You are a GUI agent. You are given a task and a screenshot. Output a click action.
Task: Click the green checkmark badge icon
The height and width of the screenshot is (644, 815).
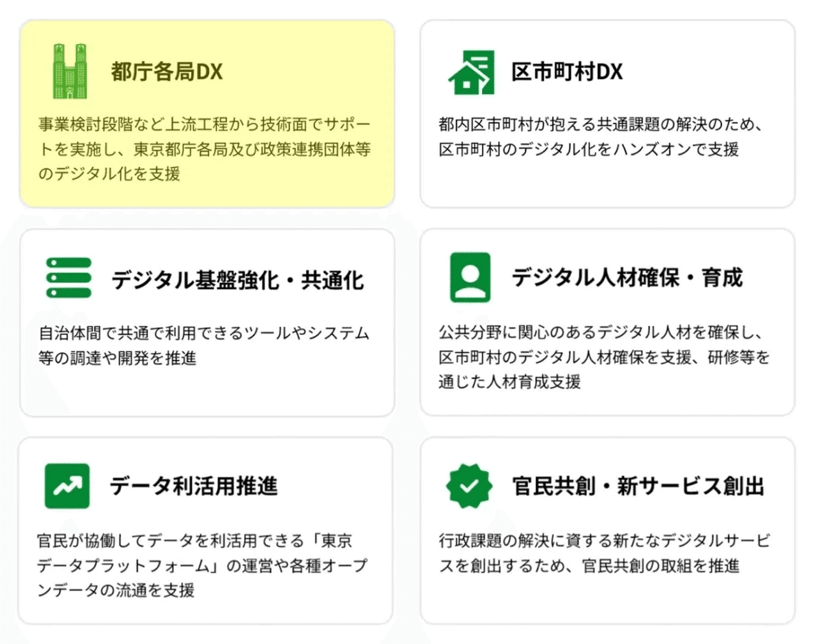pyautogui.click(x=469, y=486)
